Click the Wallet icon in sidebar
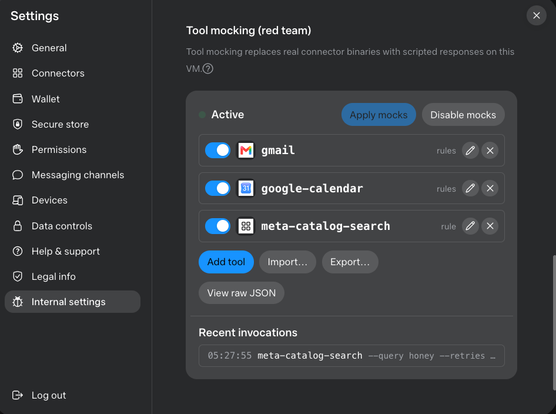The width and height of the screenshot is (556, 414). click(17, 99)
